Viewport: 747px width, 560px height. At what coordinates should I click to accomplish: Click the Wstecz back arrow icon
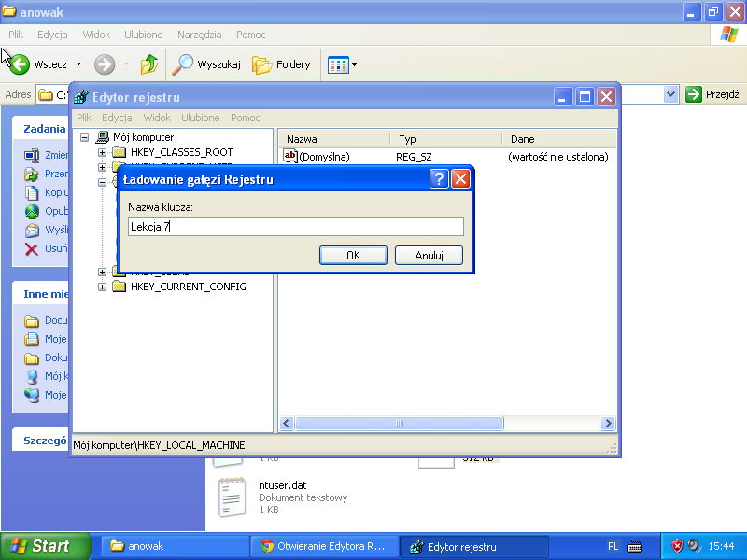[19, 64]
